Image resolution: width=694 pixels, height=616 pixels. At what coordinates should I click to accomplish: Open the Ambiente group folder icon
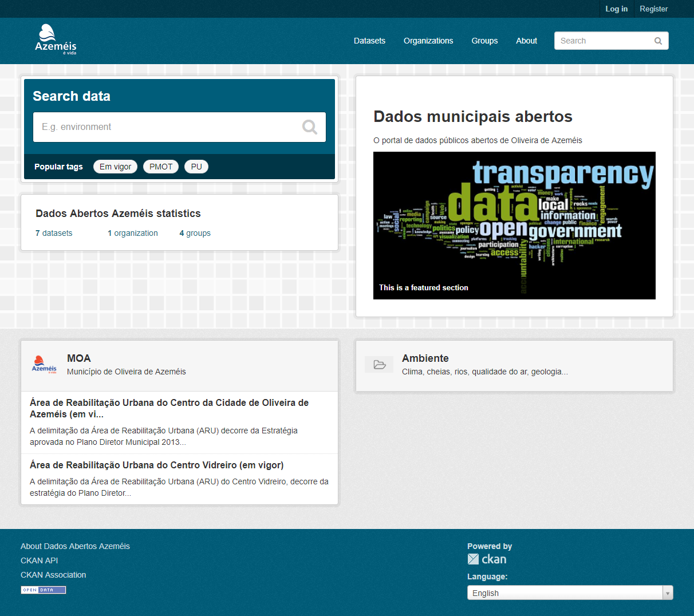point(379,364)
